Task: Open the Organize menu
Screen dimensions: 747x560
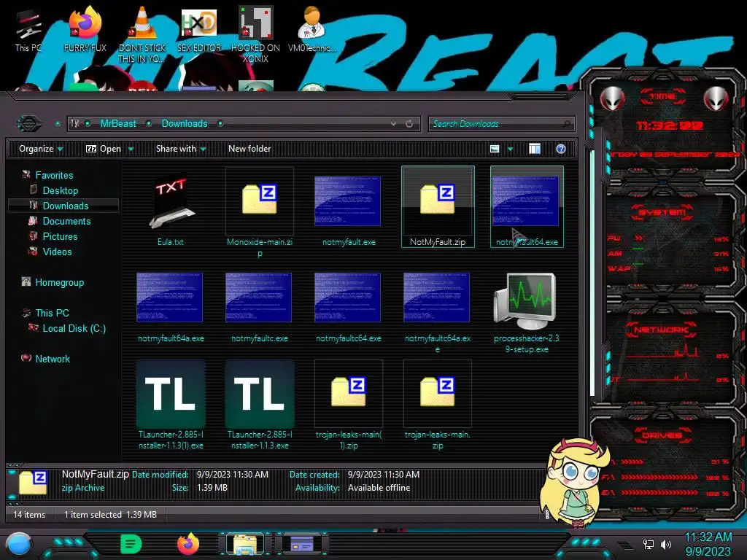Action: coord(41,149)
